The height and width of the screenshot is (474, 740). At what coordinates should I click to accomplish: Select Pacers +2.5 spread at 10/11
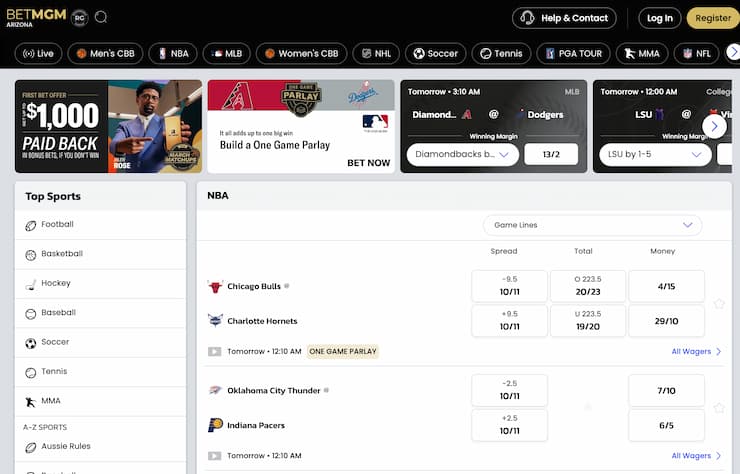(x=509, y=425)
